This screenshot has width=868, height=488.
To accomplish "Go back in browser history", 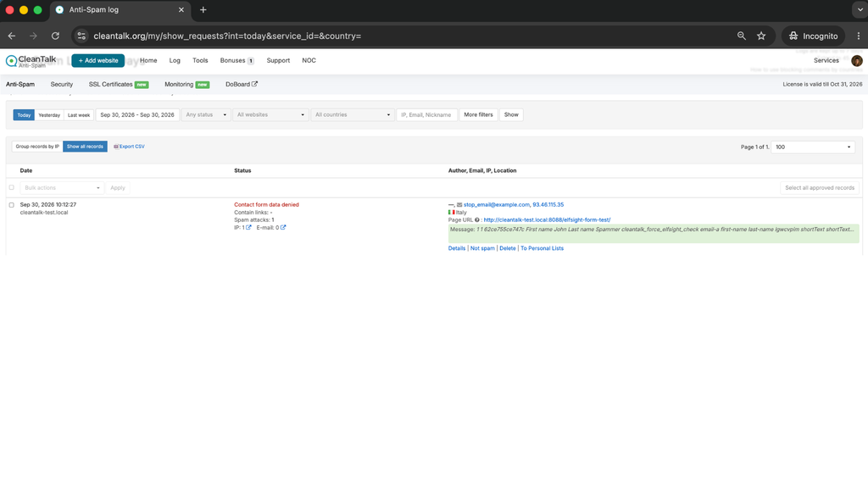I will (12, 36).
